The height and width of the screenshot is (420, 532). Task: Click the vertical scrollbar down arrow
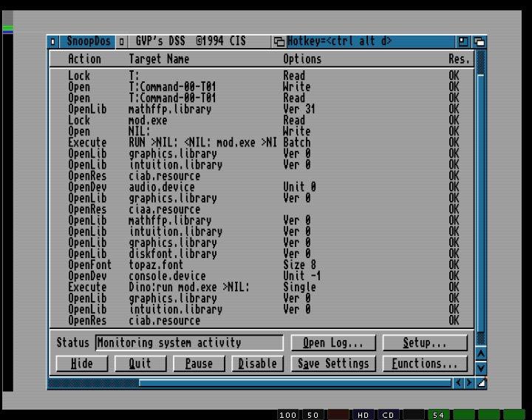[x=481, y=368]
